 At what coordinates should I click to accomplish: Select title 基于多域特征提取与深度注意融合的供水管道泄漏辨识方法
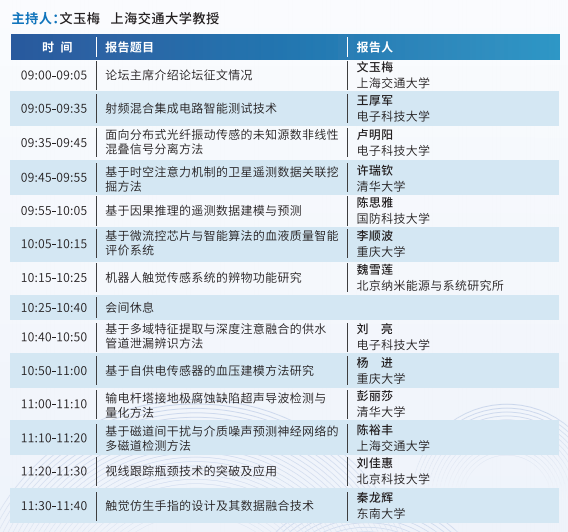[x=216, y=336]
